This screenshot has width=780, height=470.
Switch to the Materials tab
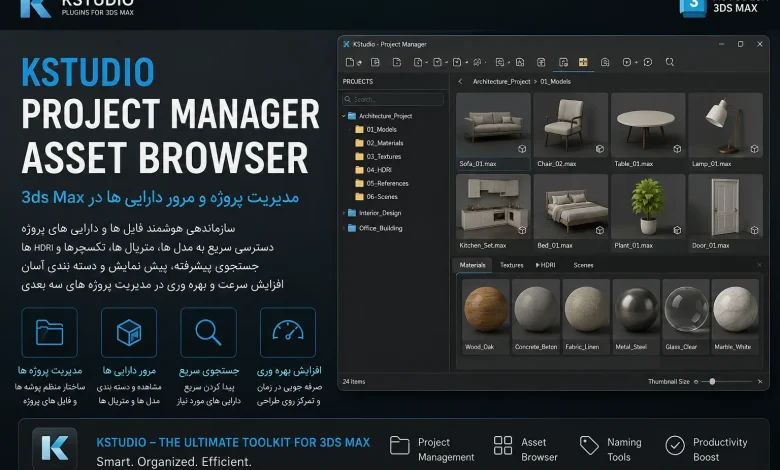click(x=473, y=265)
